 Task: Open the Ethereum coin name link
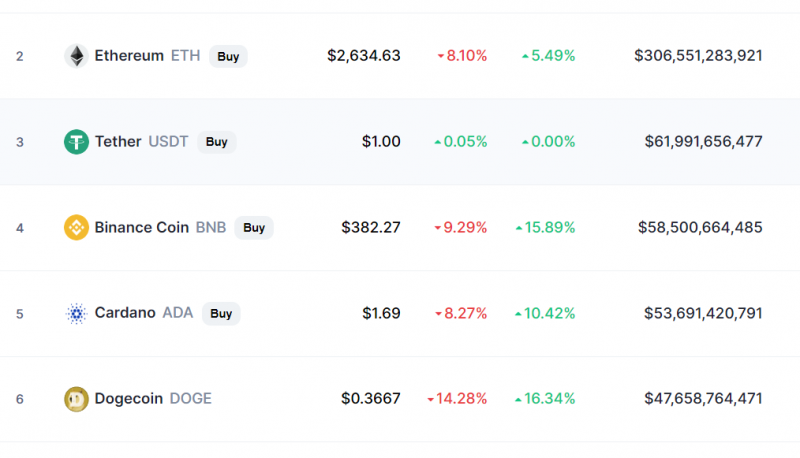[129, 56]
